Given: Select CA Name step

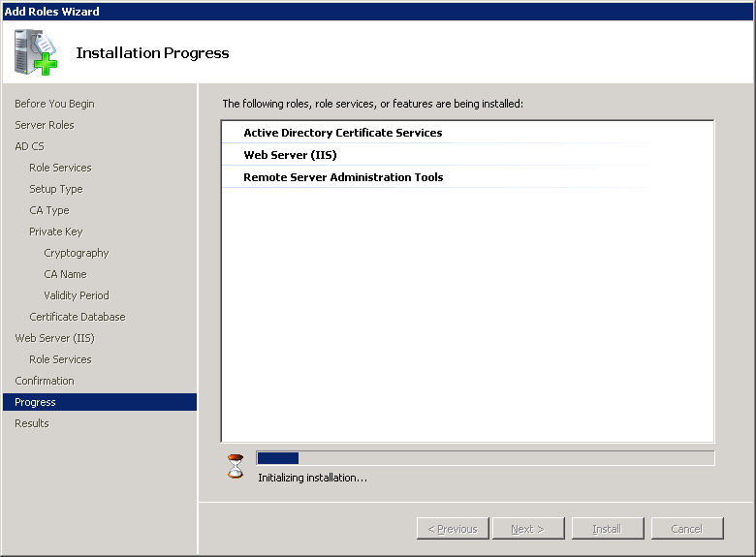Looking at the screenshot, I should (65, 274).
